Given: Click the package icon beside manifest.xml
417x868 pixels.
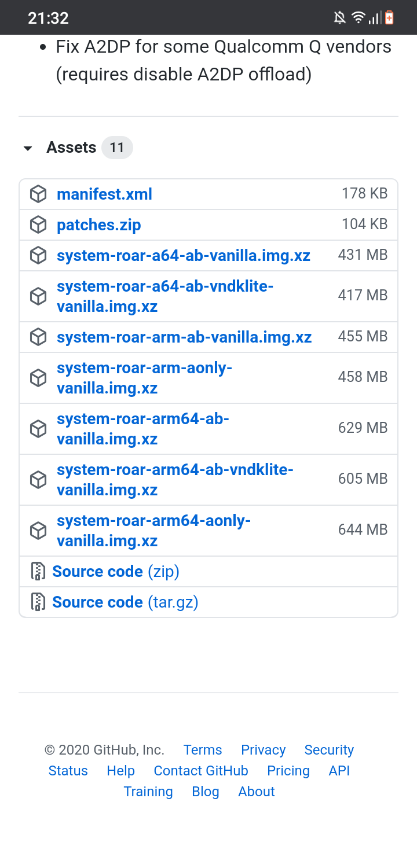Looking at the screenshot, I should (x=38, y=194).
